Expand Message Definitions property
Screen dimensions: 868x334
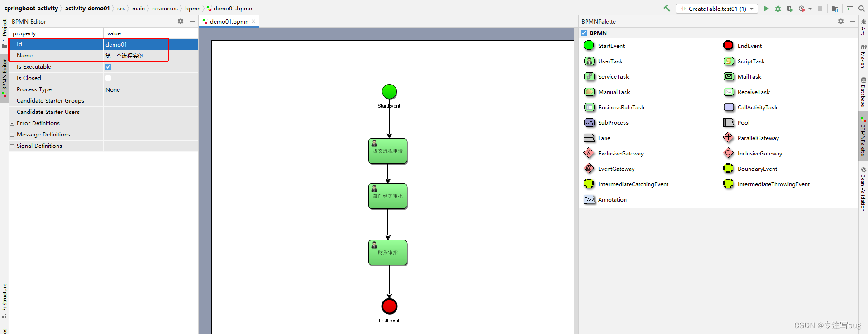[x=12, y=135]
